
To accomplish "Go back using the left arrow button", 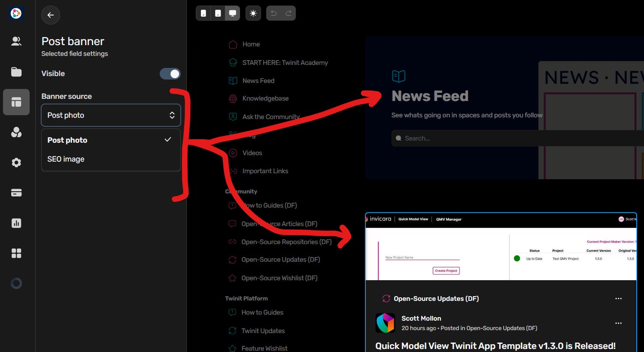I will point(51,15).
